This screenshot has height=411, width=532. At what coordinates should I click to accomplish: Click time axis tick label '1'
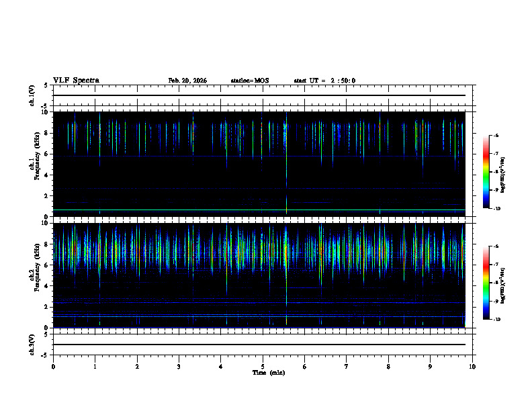(x=95, y=367)
